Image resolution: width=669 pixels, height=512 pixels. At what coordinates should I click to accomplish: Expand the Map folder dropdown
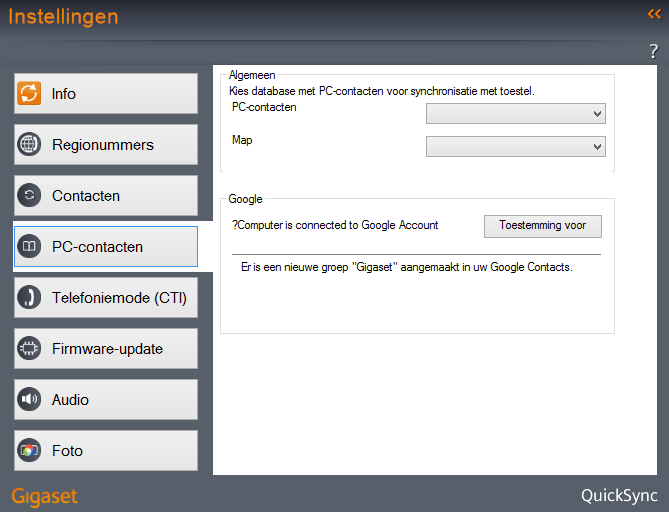click(515, 146)
